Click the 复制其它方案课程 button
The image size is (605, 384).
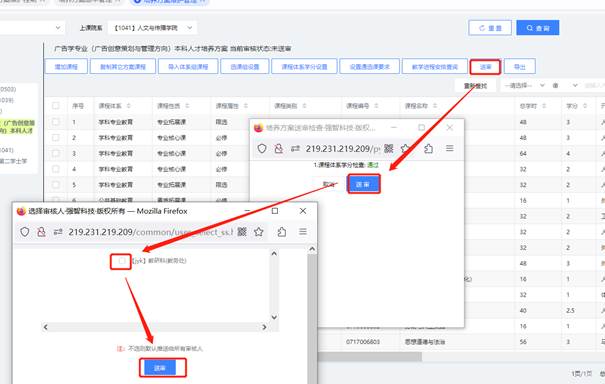123,66
